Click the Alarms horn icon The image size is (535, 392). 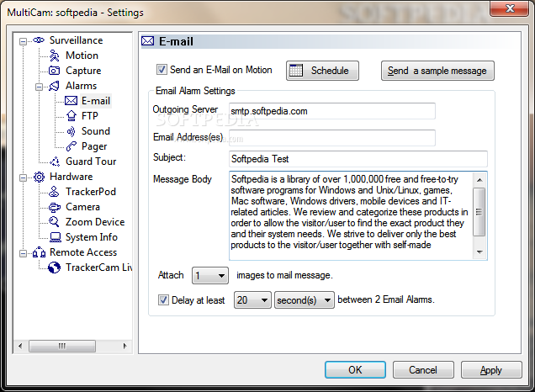54,86
